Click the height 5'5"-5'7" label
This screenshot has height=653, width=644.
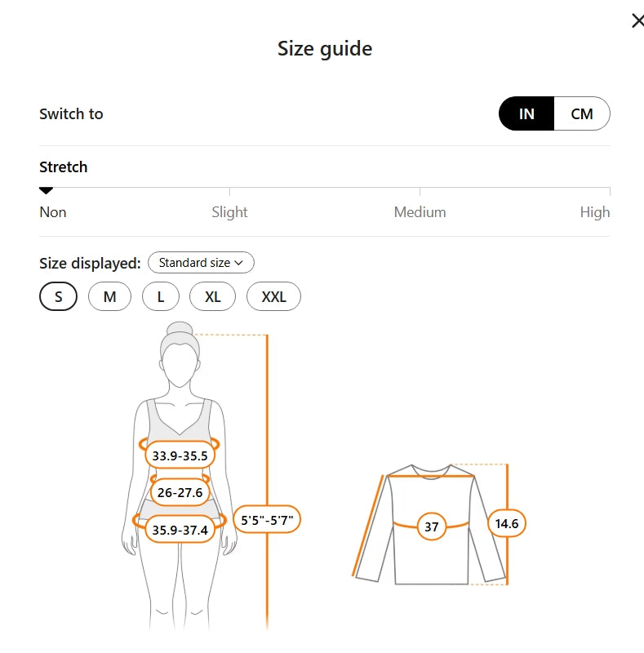[x=267, y=519]
